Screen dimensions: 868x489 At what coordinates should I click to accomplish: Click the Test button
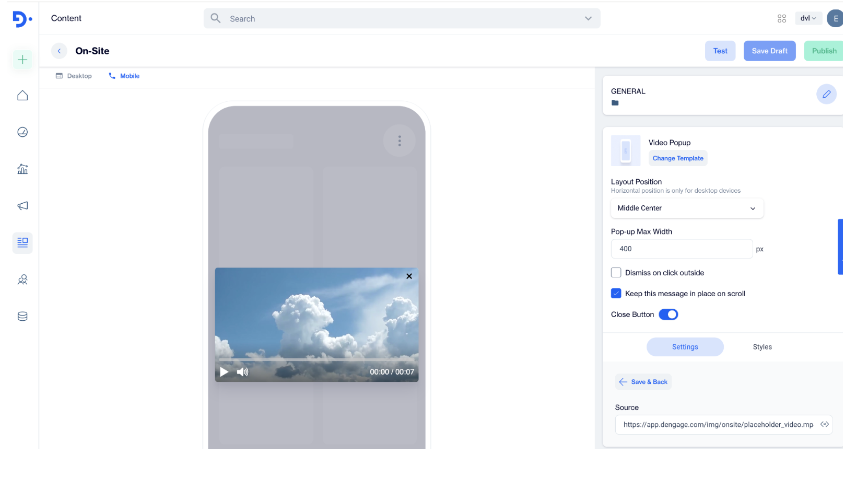(720, 51)
